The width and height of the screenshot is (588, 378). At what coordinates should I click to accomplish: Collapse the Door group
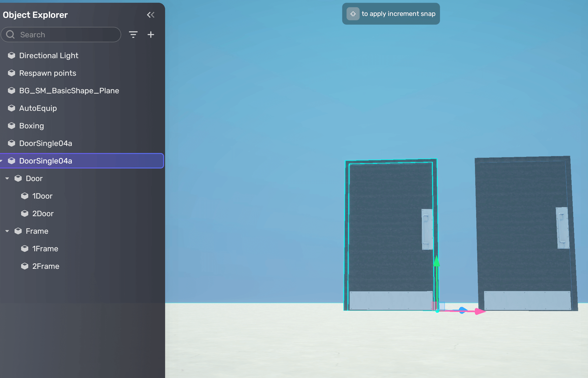pos(7,178)
